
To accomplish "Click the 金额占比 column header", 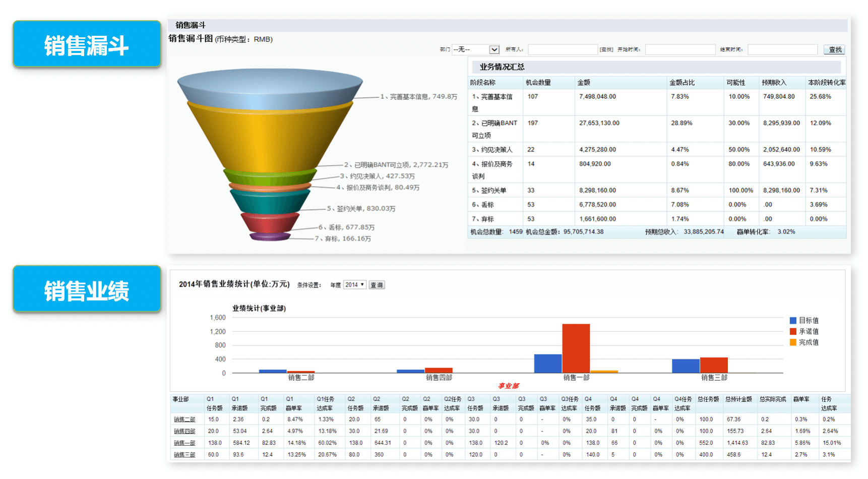I will 682,83.
